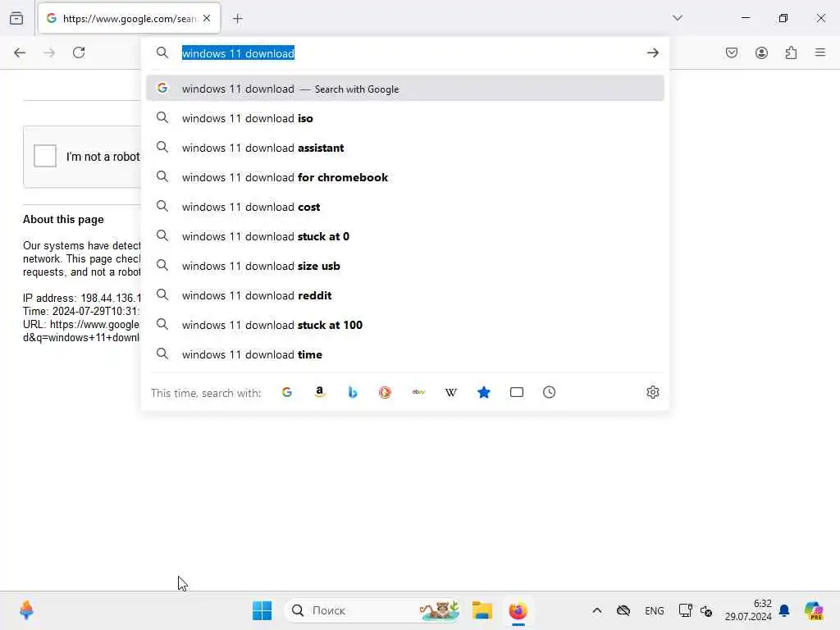Choose suggestion 'windows 11 download for chromebook'
Screen dimensions: 840x630
coord(405,177)
